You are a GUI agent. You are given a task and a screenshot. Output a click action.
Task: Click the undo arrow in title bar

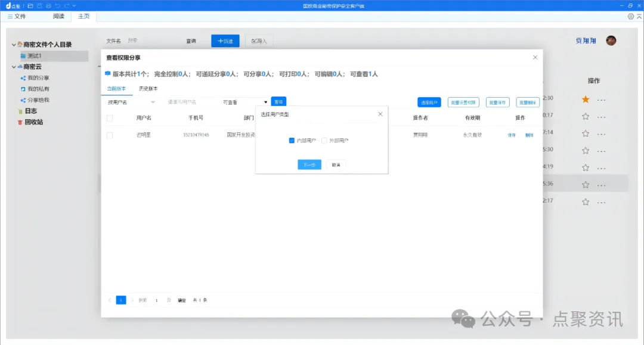tap(58, 5)
